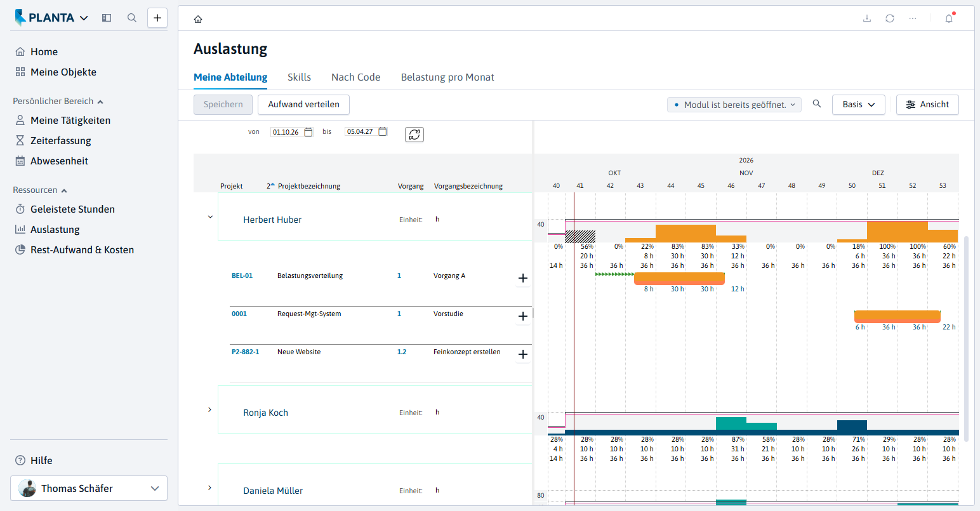Expand the Ronja Koch row
Image resolution: width=980 pixels, height=511 pixels.
tap(210, 410)
